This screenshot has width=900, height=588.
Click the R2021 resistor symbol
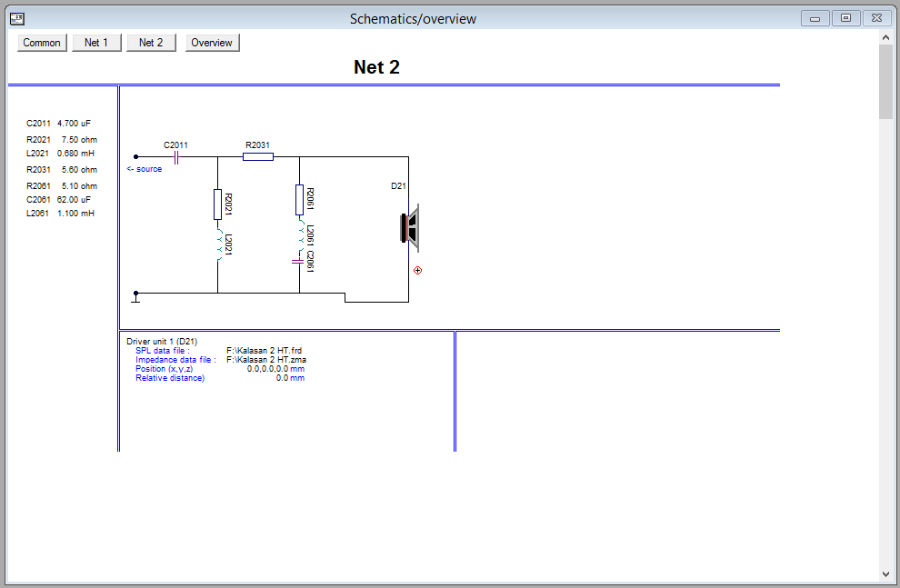pos(218,204)
